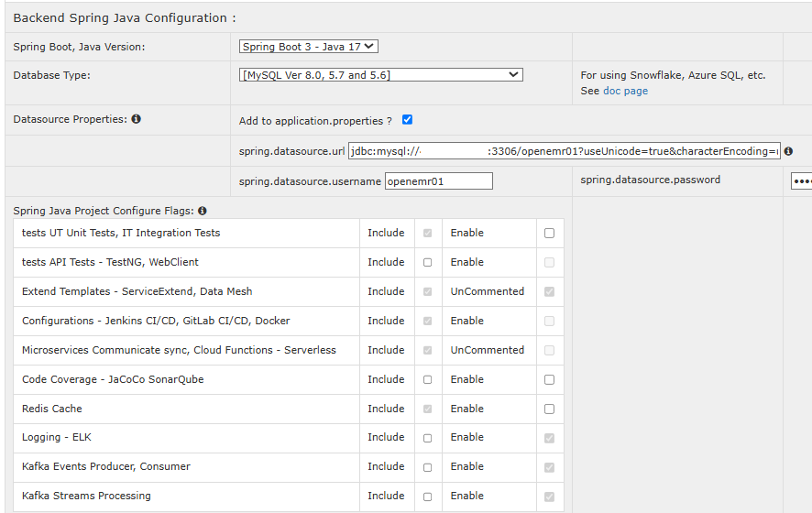The image size is (812, 513).
Task: Click the spring.datasource.url input field
Action: [x=564, y=151]
